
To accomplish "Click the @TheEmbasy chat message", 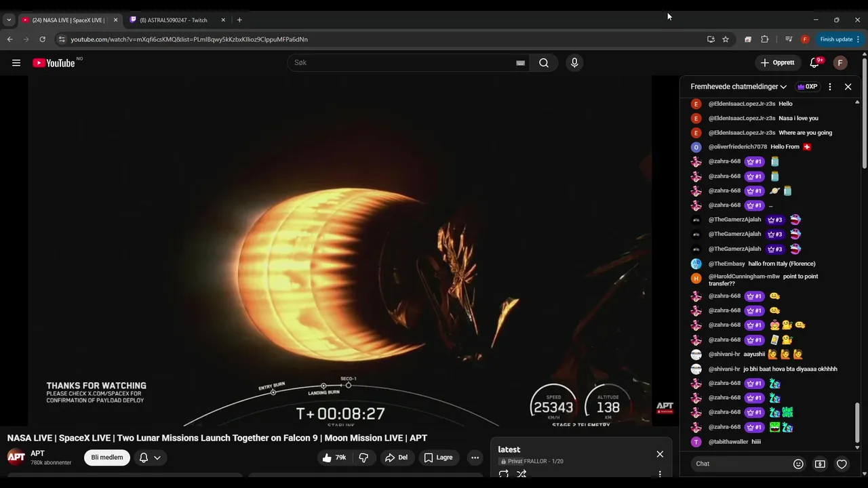I will tap(769, 264).
